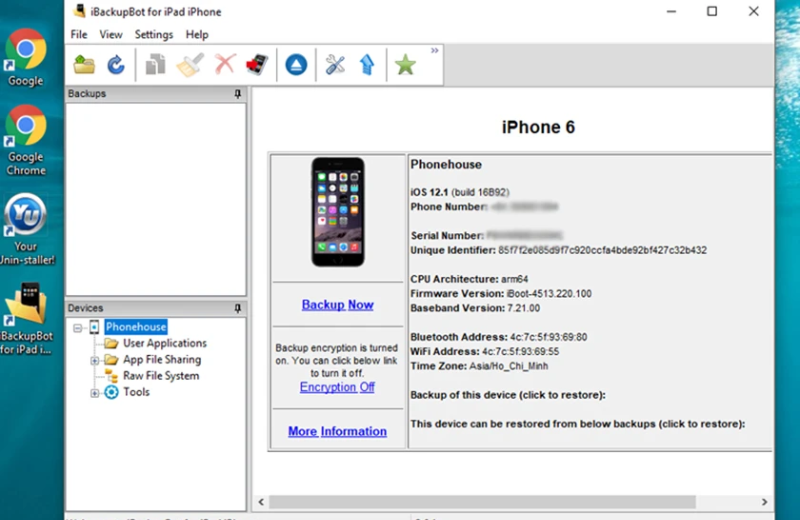
Task: Click the Firmware Version iBoot-4513.220.100 text
Action: pos(501,293)
